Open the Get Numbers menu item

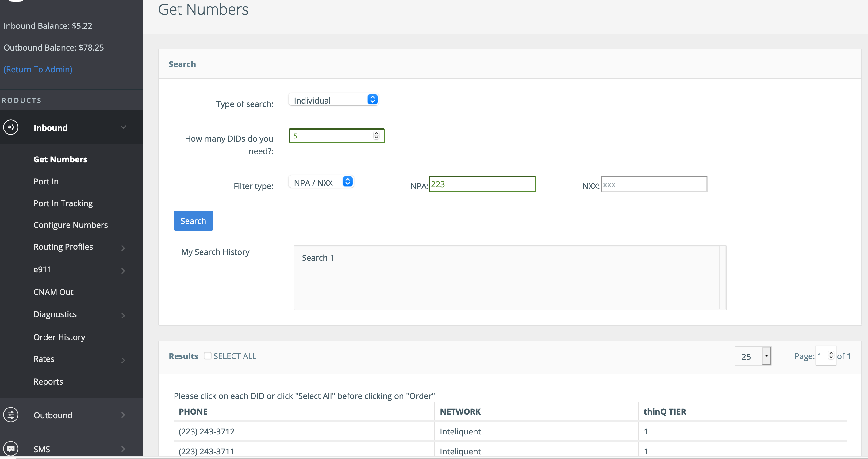pos(60,160)
